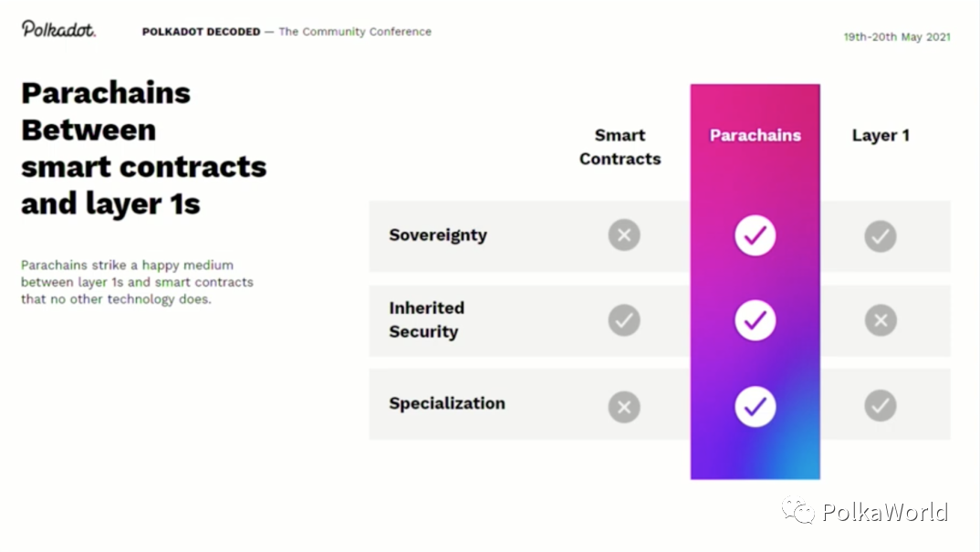
Task: Click the Parachains Sovereignty white checkmark
Action: click(755, 236)
